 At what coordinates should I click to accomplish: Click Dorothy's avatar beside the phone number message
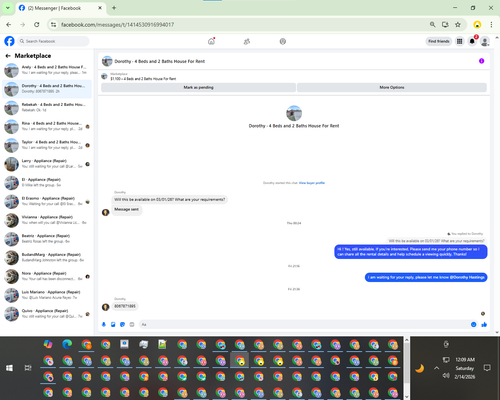pos(106,307)
